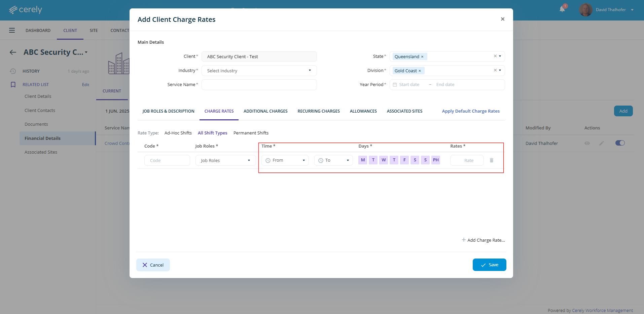The width and height of the screenshot is (644, 314).
Task: Toggle the PH public holiday day button
Action: (436, 160)
